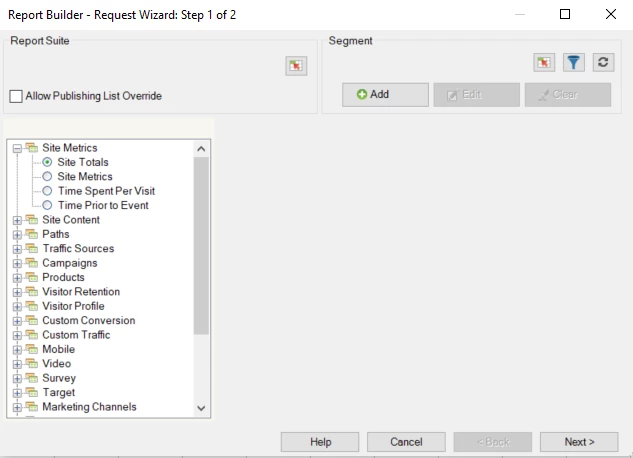633x458 pixels.
Task: Click the Site Content folder icon
Action: pyautogui.click(x=31, y=220)
